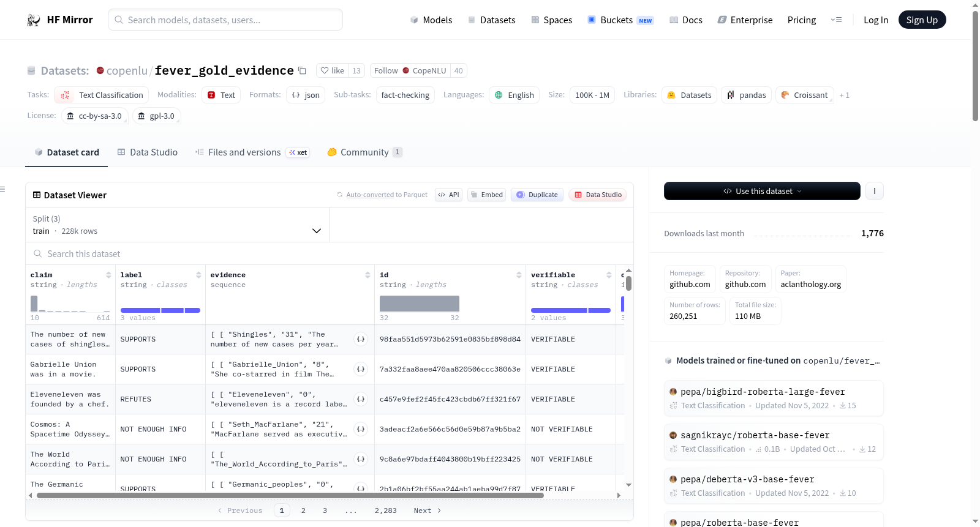Click the copenlu namespace link
The image size is (980, 527).
[x=127, y=70]
